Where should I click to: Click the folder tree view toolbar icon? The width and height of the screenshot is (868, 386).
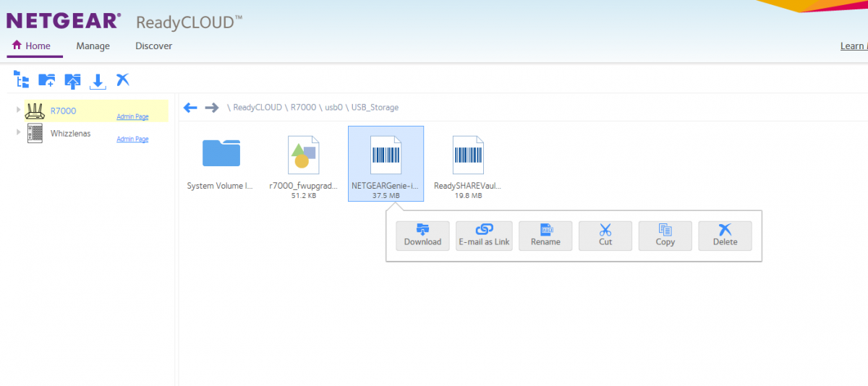[22, 80]
